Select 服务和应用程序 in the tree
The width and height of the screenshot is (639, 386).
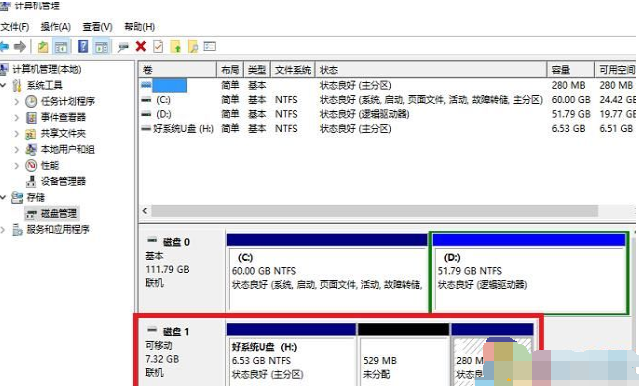(x=58, y=229)
